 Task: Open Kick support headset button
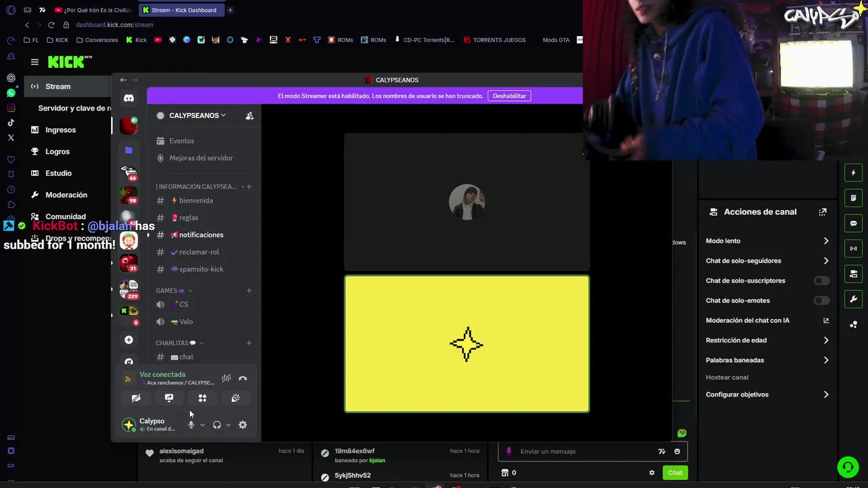click(847, 467)
